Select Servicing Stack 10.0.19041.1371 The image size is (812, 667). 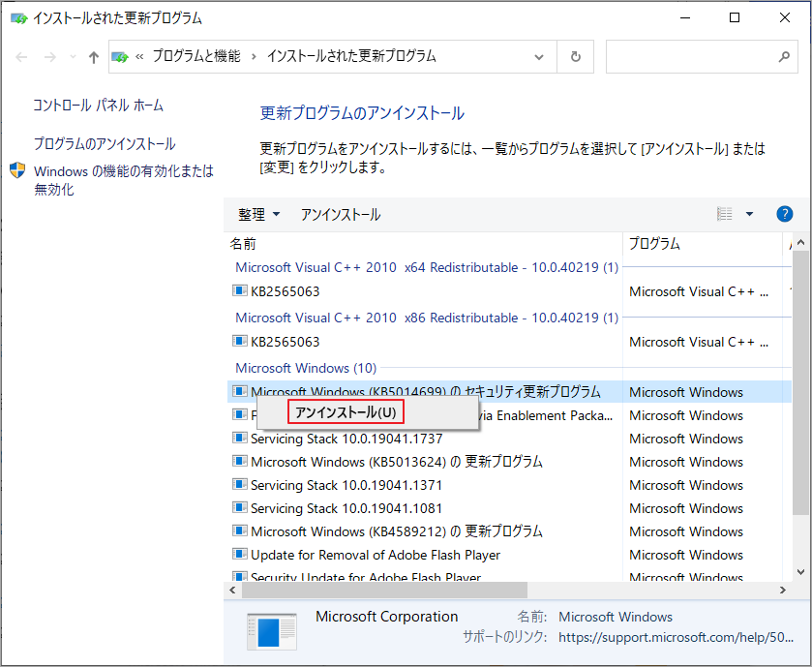click(346, 485)
